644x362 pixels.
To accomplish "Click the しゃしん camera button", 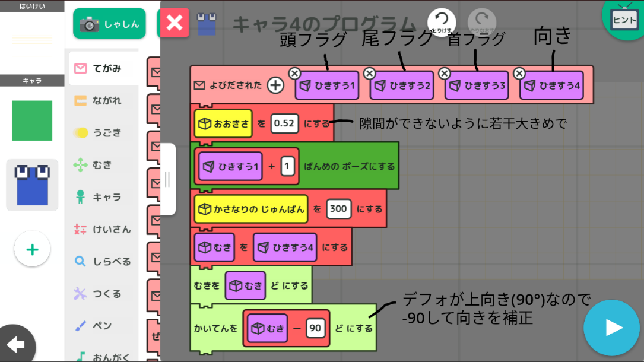I will (x=109, y=24).
